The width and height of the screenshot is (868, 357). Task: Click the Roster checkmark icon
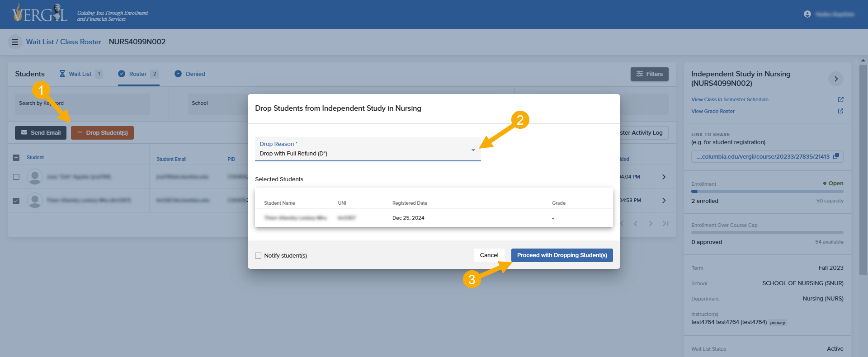pos(122,74)
